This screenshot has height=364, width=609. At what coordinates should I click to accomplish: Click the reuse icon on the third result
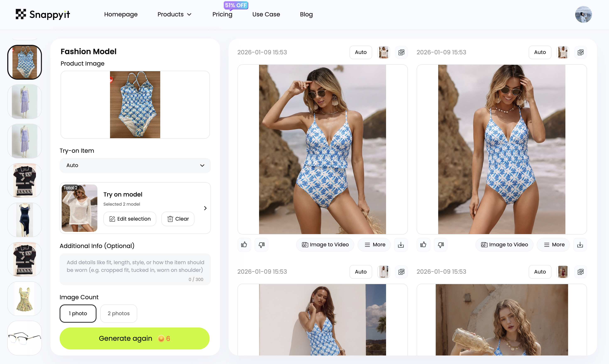(x=401, y=272)
